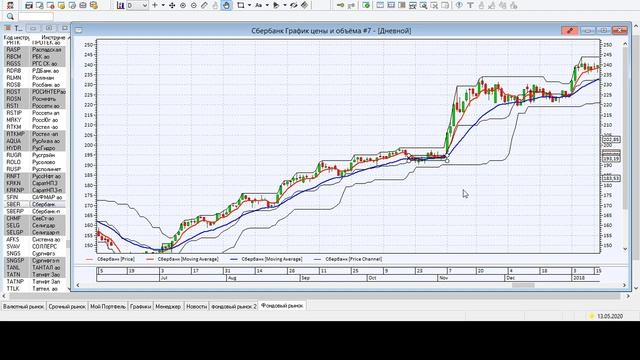This screenshot has width=640, height=360.
Task: Select the RBCM row in the instruments list
Action: point(34,56)
